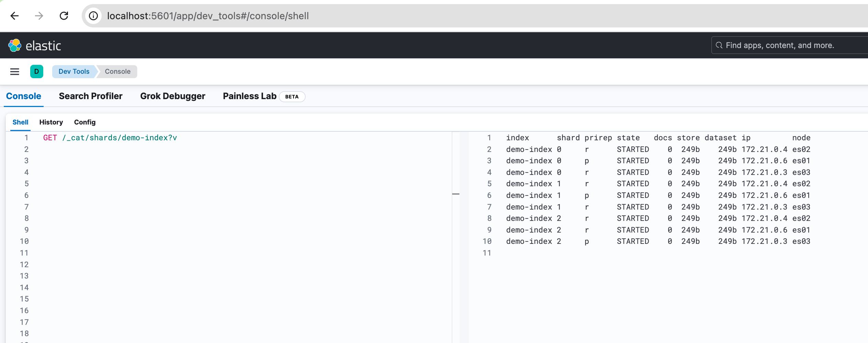Click the Console breadcrumb
The width and height of the screenshot is (868, 343).
click(117, 71)
